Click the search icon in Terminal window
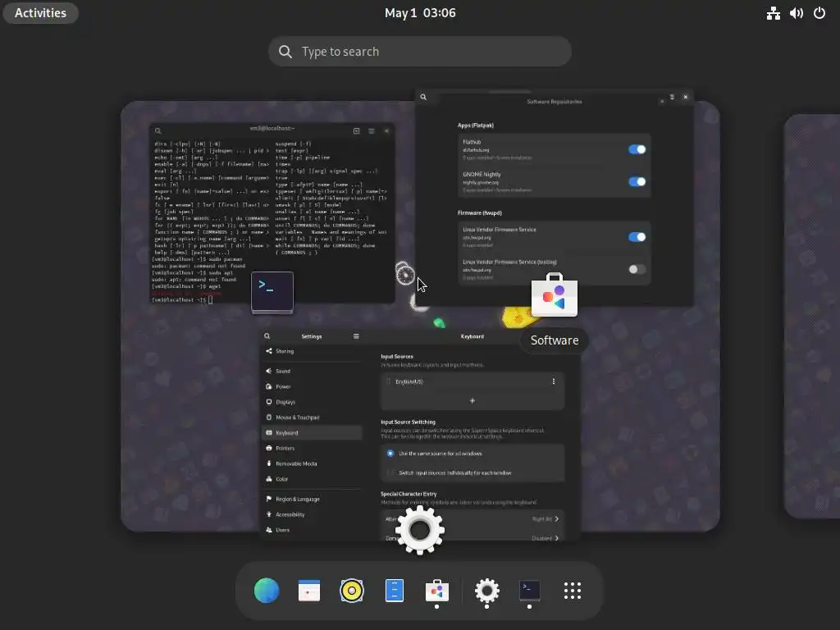 coord(158,130)
